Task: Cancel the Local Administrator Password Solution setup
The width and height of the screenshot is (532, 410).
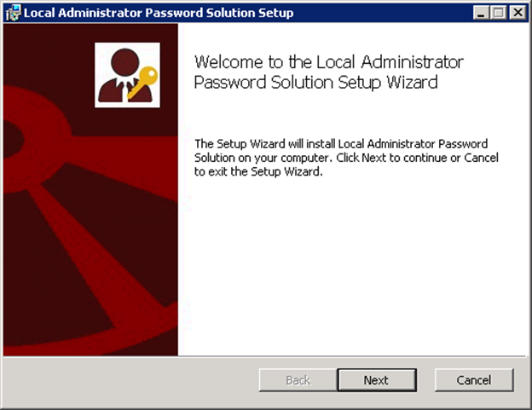Action: pos(474,380)
